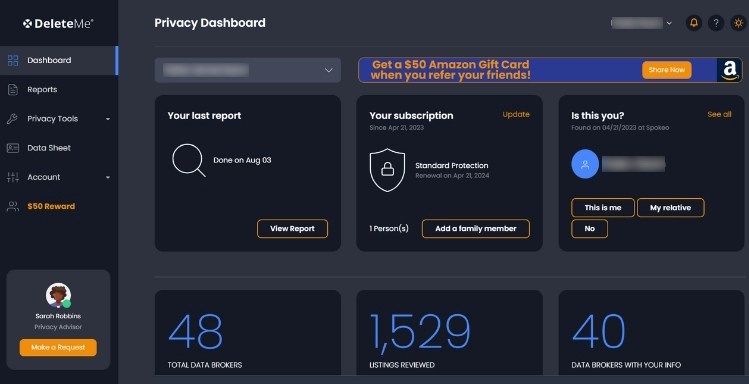This screenshot has height=384, width=749.
Task: Click the Privacy Tools wrench icon
Action: 12,119
